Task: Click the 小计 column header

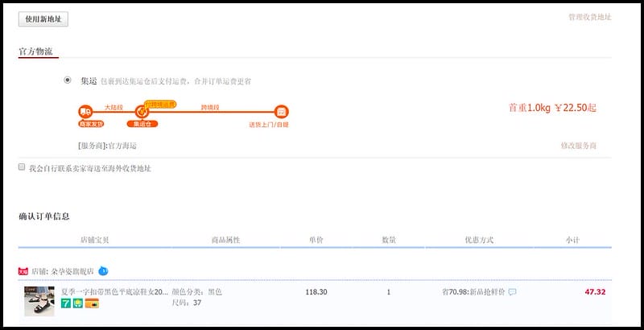Action: 572,240
